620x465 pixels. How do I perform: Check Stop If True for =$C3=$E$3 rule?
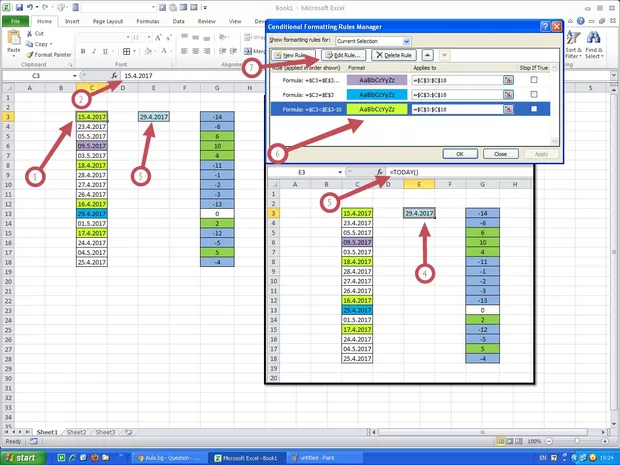click(534, 95)
